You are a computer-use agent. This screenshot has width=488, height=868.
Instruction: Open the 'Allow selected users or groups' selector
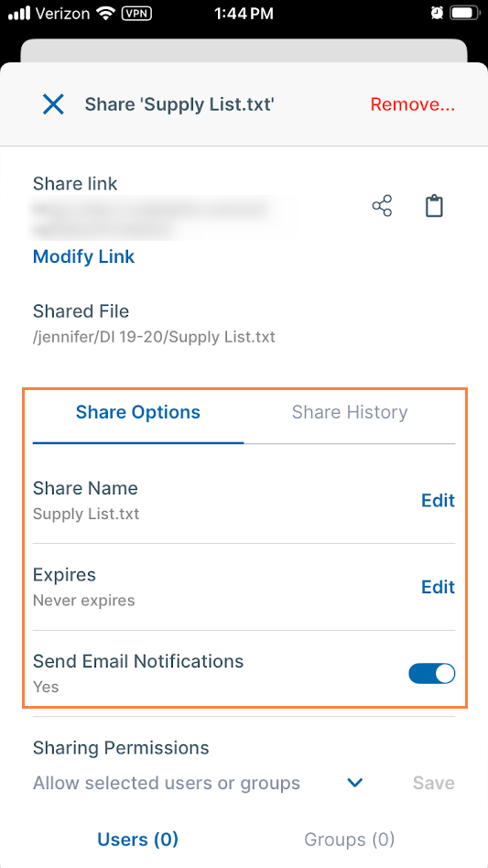pos(197,783)
